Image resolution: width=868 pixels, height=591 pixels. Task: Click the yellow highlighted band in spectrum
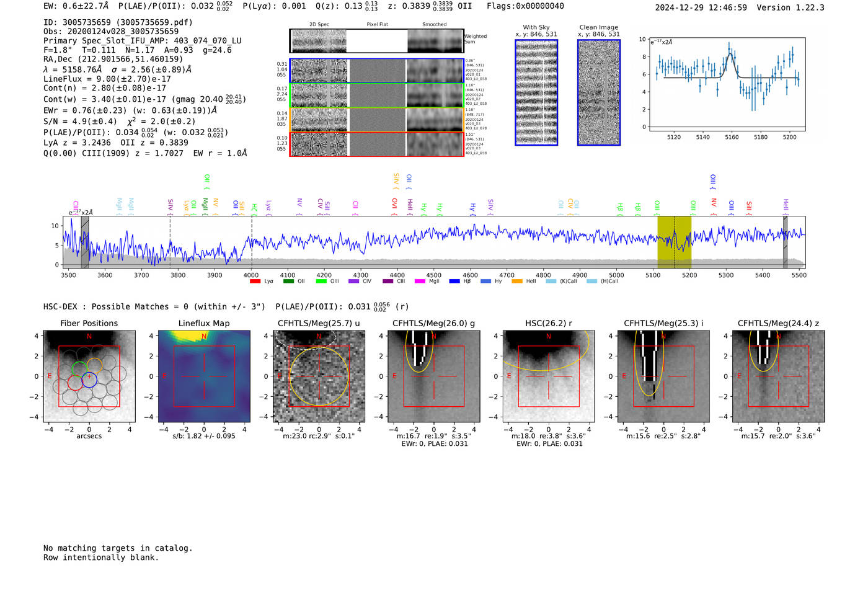(675, 242)
